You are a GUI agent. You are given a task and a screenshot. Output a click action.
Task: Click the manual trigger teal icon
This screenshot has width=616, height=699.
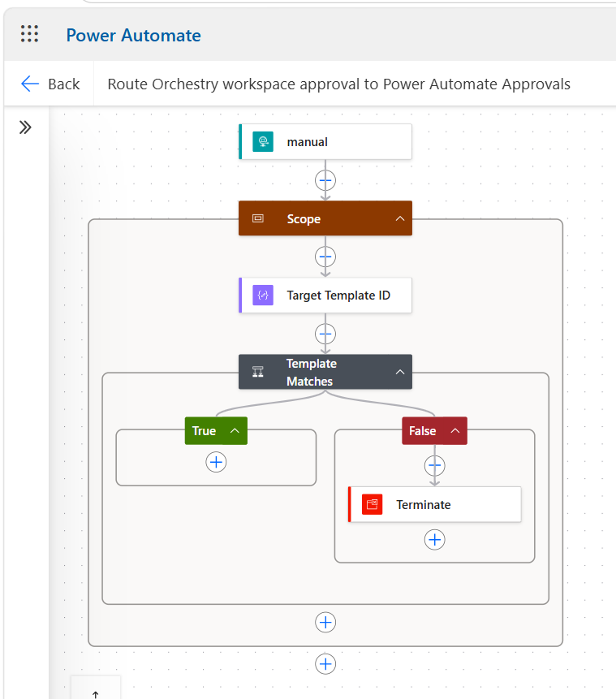pos(263,142)
